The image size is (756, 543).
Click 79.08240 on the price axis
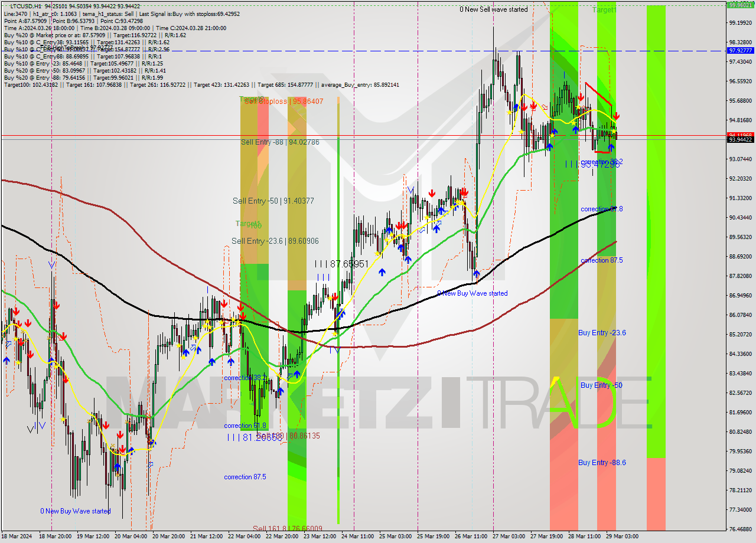click(741, 470)
